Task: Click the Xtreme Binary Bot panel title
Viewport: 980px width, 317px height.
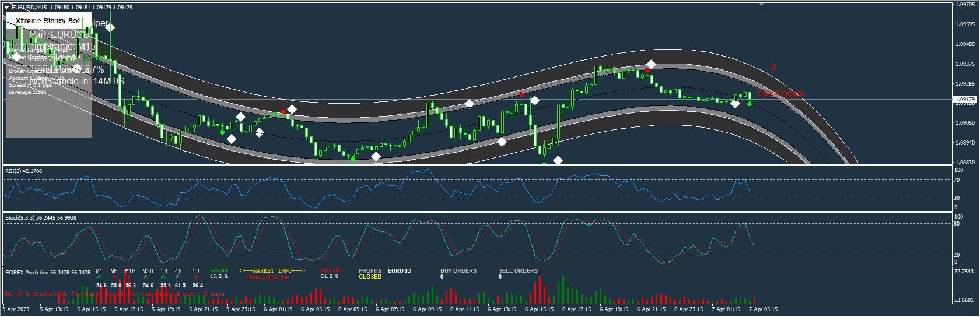Action: [x=48, y=20]
